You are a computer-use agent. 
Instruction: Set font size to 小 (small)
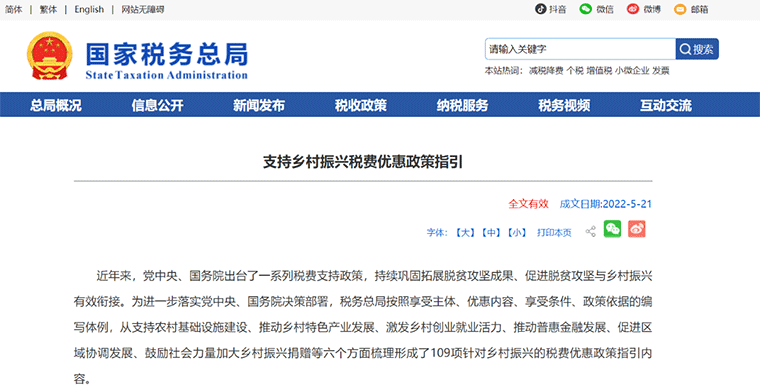[517, 233]
